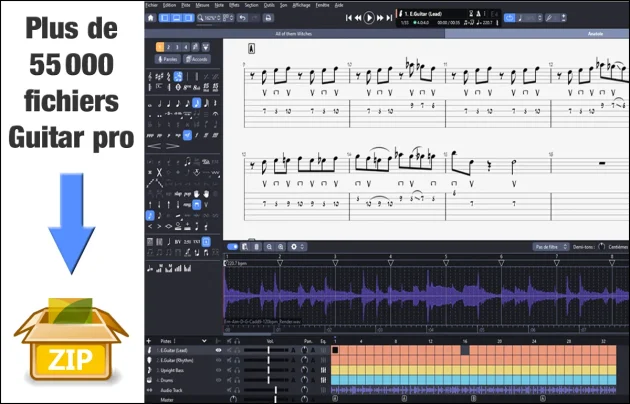Click the treble clef icon
Screen dimensions: 630x404
tap(150, 76)
